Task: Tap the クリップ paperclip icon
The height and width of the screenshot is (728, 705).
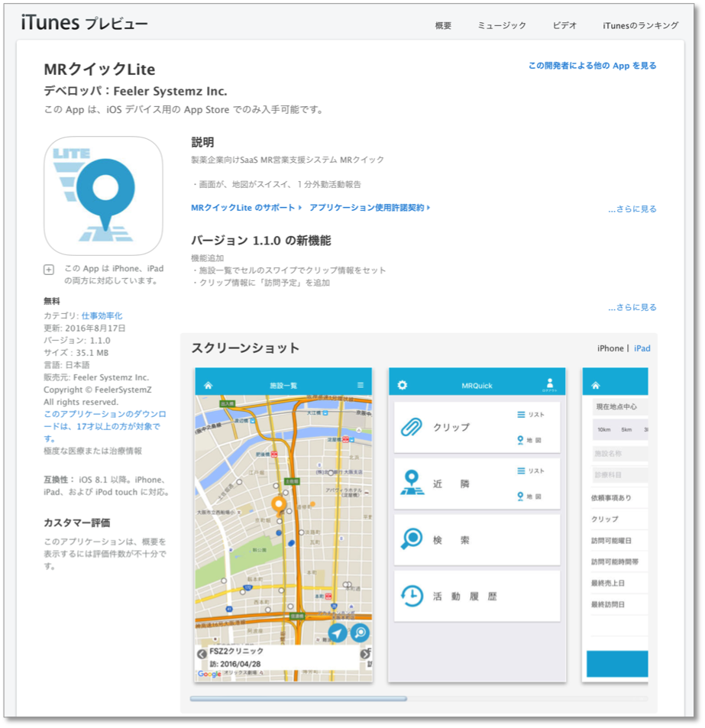Action: [412, 427]
